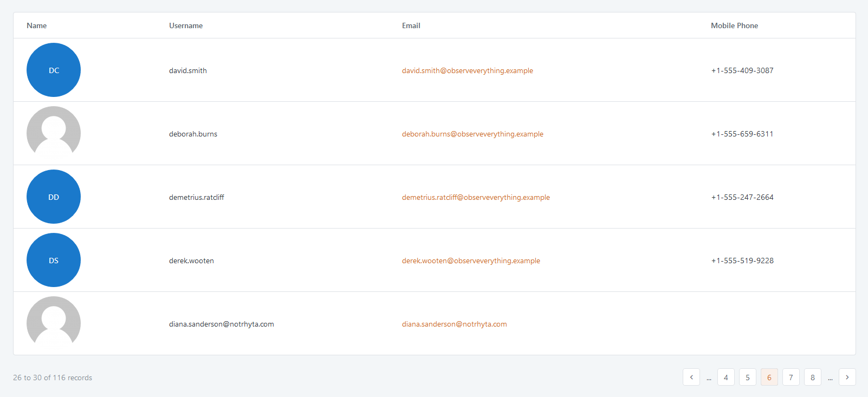Click the Username column header
The image size is (868, 397).
(186, 25)
